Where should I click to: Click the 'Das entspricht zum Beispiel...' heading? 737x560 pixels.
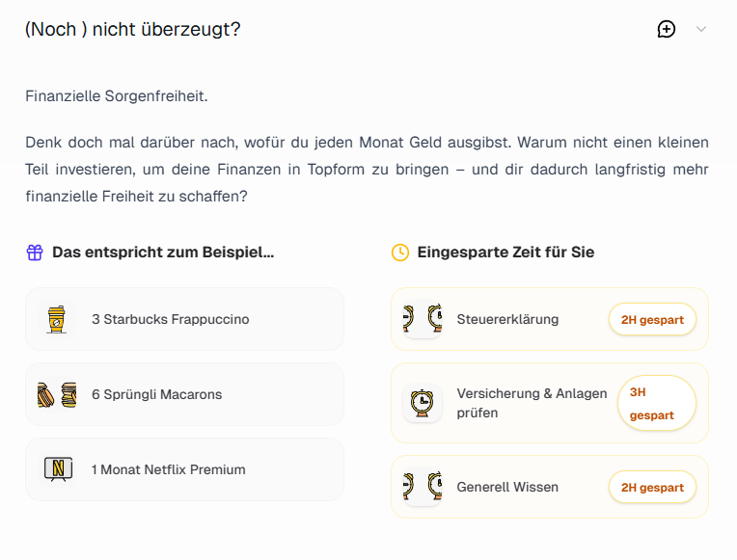[x=163, y=253]
